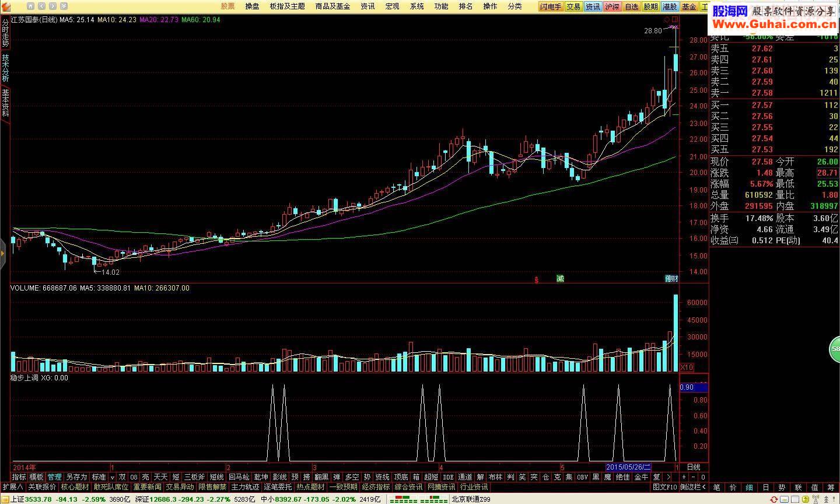Toggle the 值 value view in side panel
The height and width of the screenshot is (504, 840).
click(x=815, y=487)
